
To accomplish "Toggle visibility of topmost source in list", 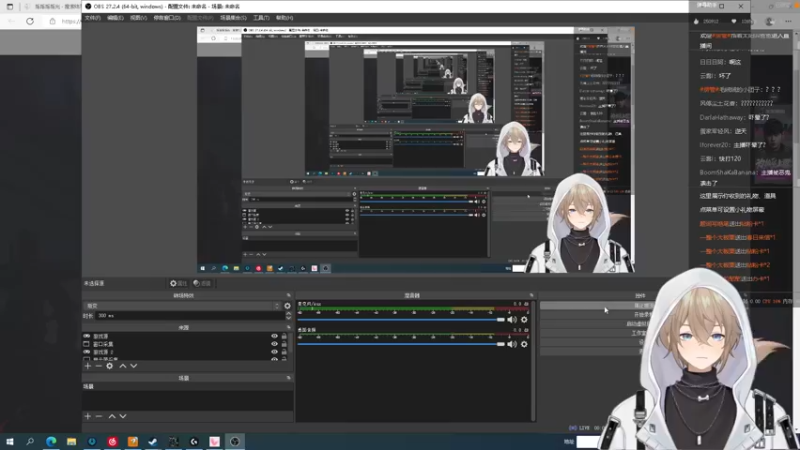I will (274, 336).
